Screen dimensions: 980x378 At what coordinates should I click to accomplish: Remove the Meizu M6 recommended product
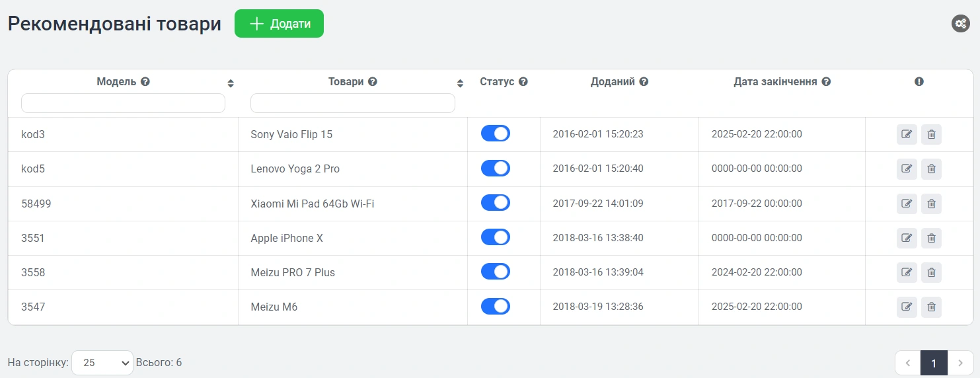click(931, 307)
